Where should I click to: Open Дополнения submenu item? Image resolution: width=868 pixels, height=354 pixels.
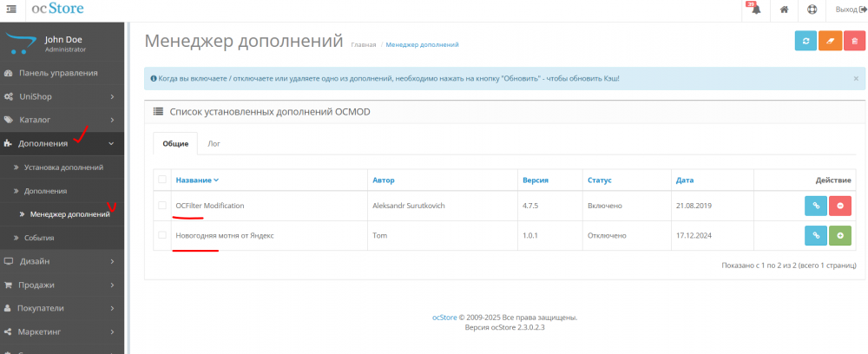coord(45,191)
